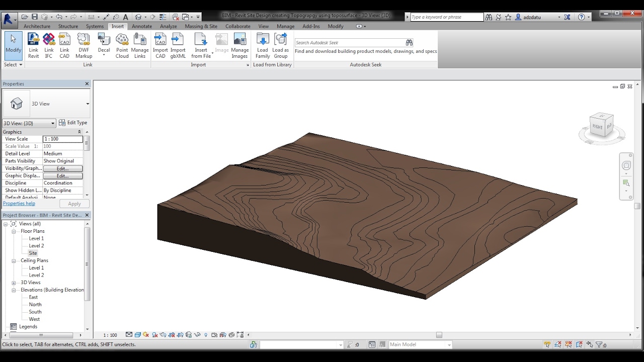Collapse the Floor Plans tree node
The image size is (644, 362).
(x=14, y=231)
